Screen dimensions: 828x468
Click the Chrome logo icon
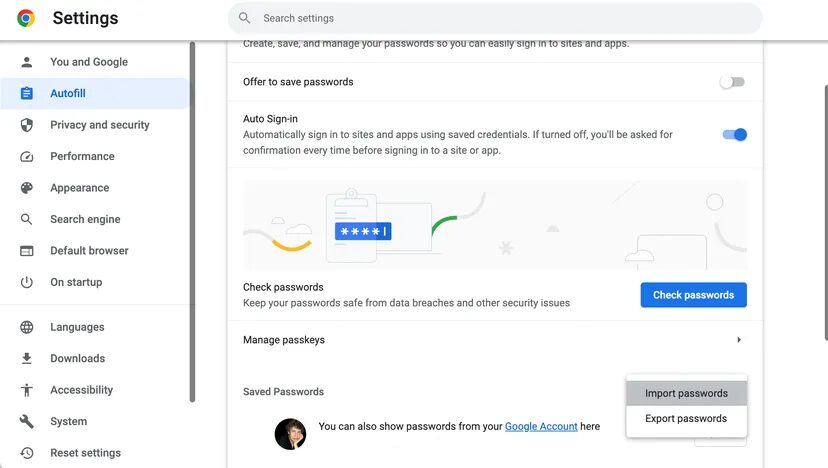(x=26, y=18)
